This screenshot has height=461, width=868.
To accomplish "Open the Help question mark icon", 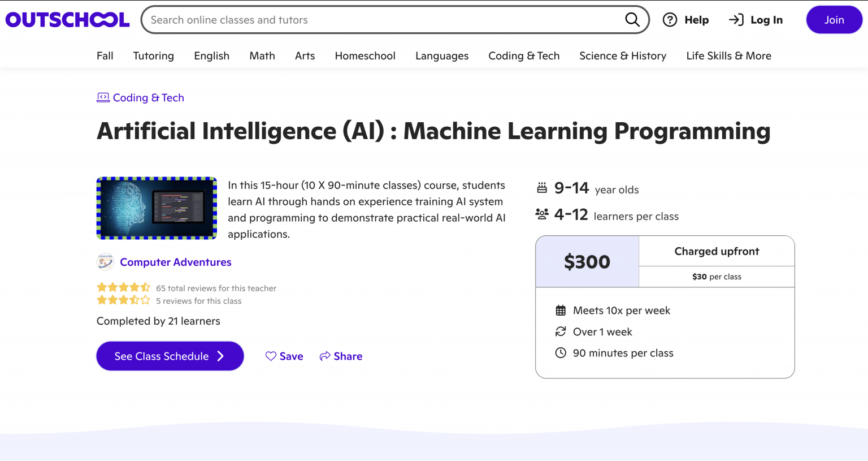I will tap(670, 19).
